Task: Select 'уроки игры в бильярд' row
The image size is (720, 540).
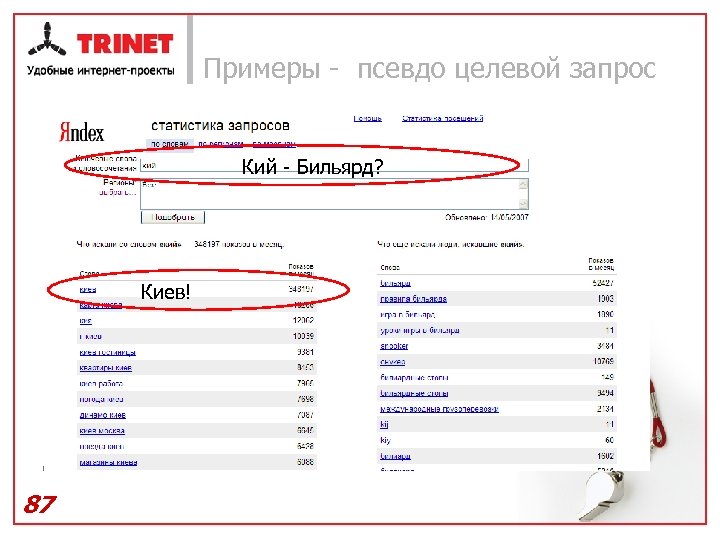Action: (497, 330)
